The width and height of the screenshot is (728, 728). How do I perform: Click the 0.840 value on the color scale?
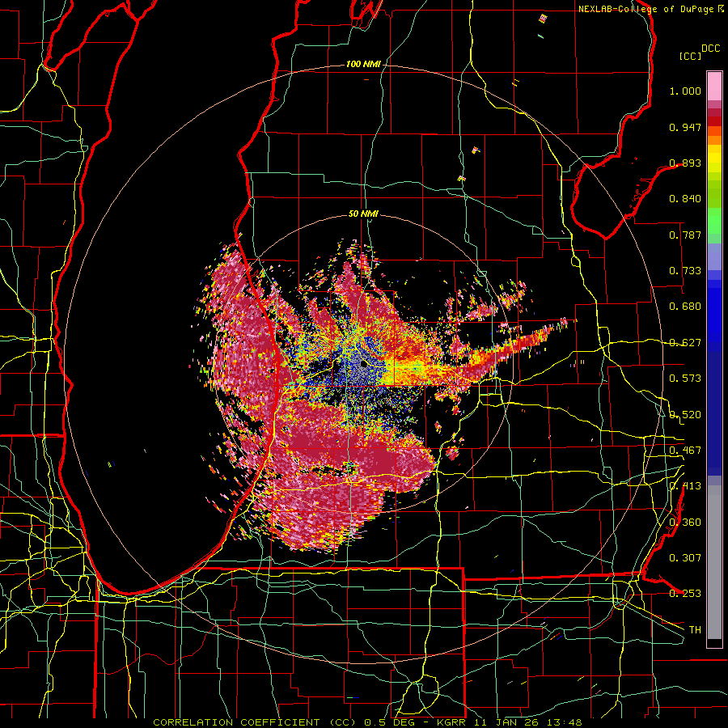pyautogui.click(x=685, y=199)
